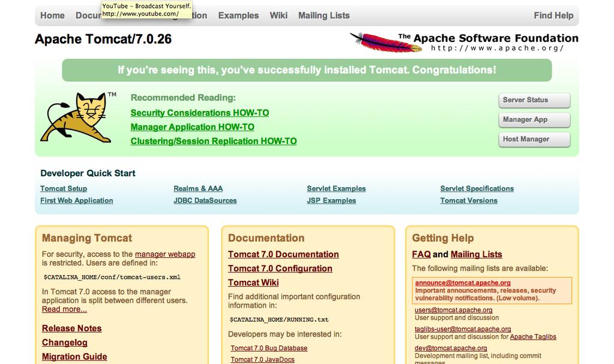Click the Apache Software Foundation feather logo
The width and height of the screenshot is (614, 364).
(465, 42)
